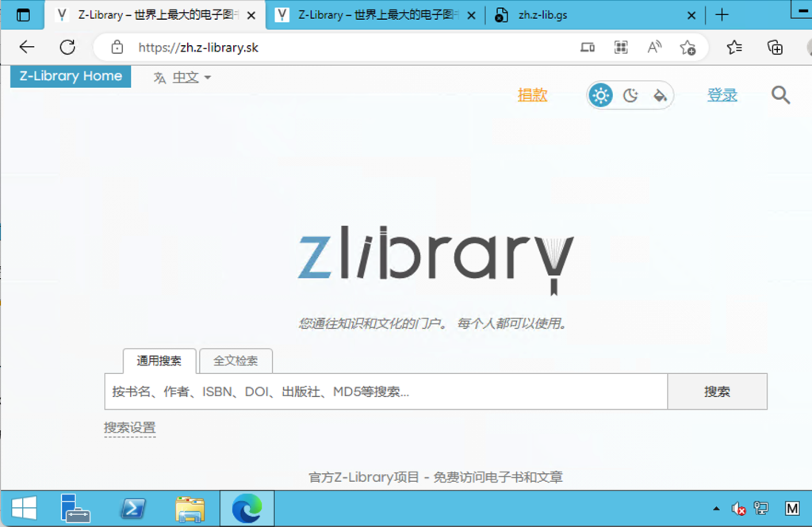This screenshot has width=812, height=527.
Task: Open Server Manager from the taskbar
Action: pos(75,508)
